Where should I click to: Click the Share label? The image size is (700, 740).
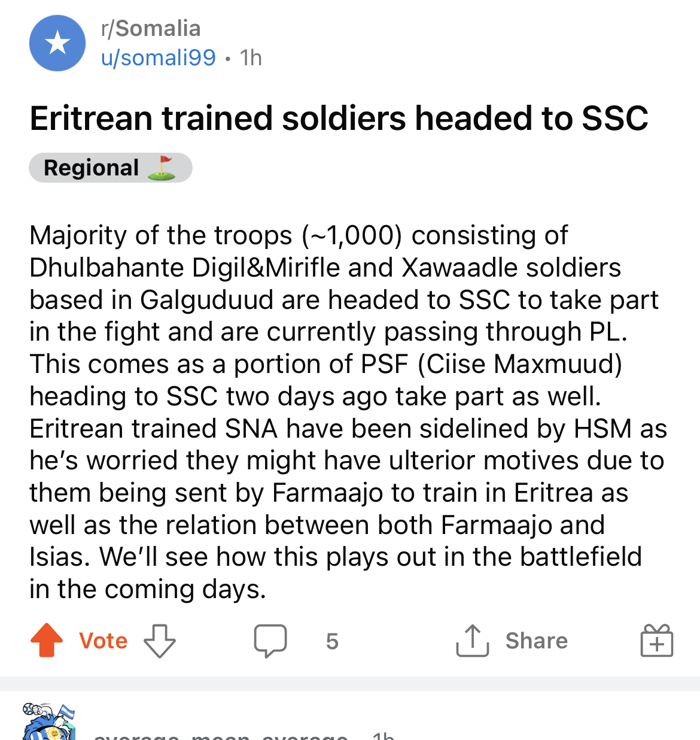tap(537, 641)
